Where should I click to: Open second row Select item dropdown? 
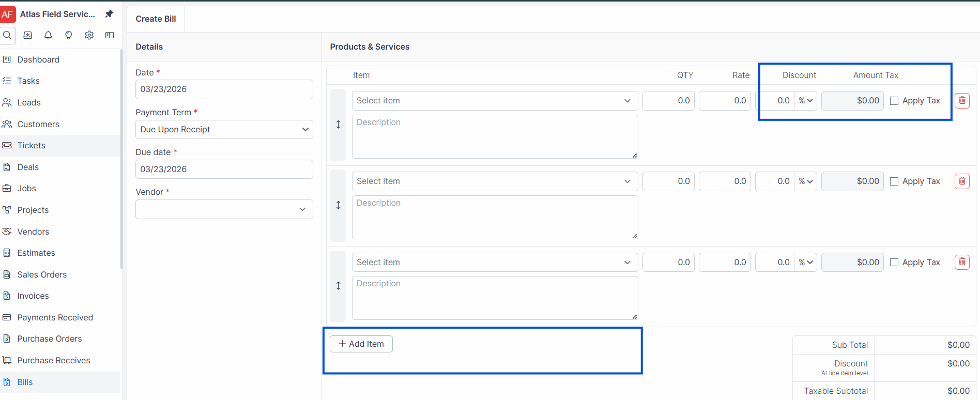[x=495, y=181]
